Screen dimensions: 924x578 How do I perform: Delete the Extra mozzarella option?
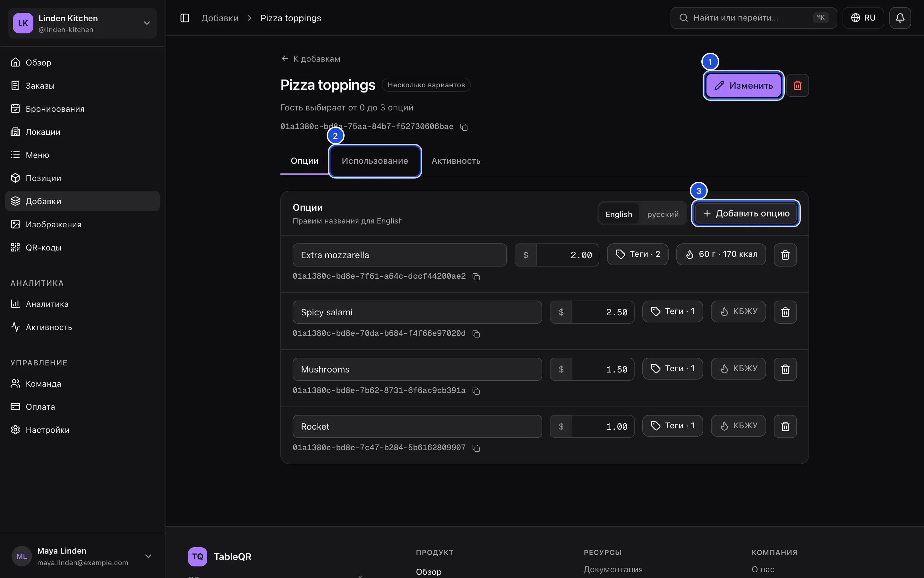(785, 255)
